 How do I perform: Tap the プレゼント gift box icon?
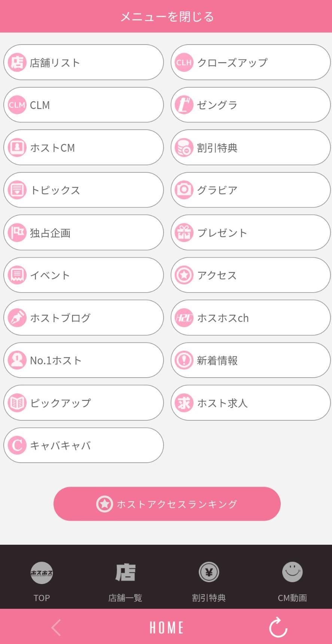184,232
